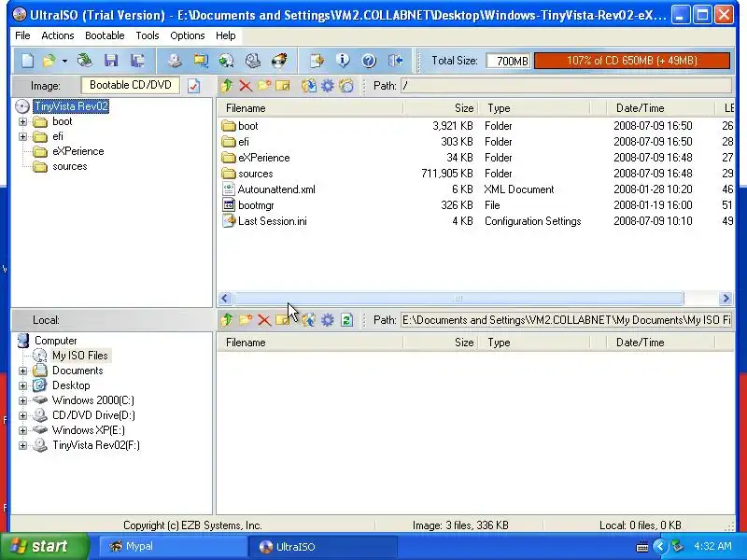Click the red X delete icon in Local toolbar
This screenshot has height=560, width=747.
(264, 320)
